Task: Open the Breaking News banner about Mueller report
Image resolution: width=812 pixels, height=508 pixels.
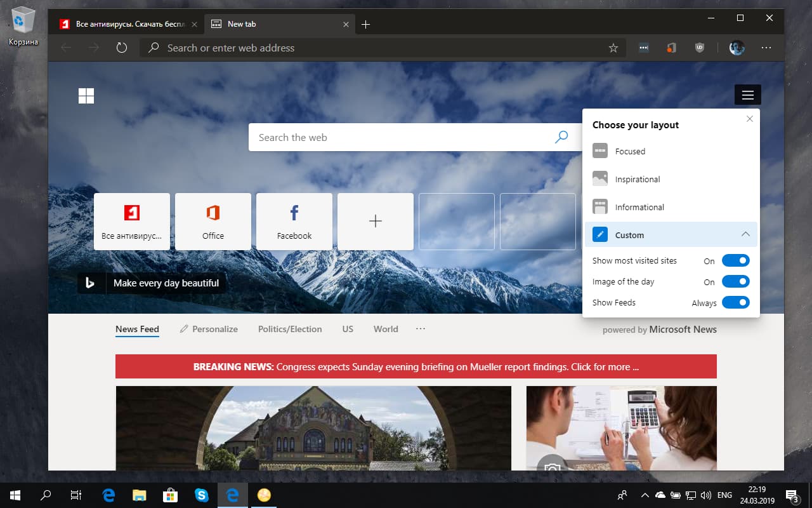Action: click(x=416, y=366)
